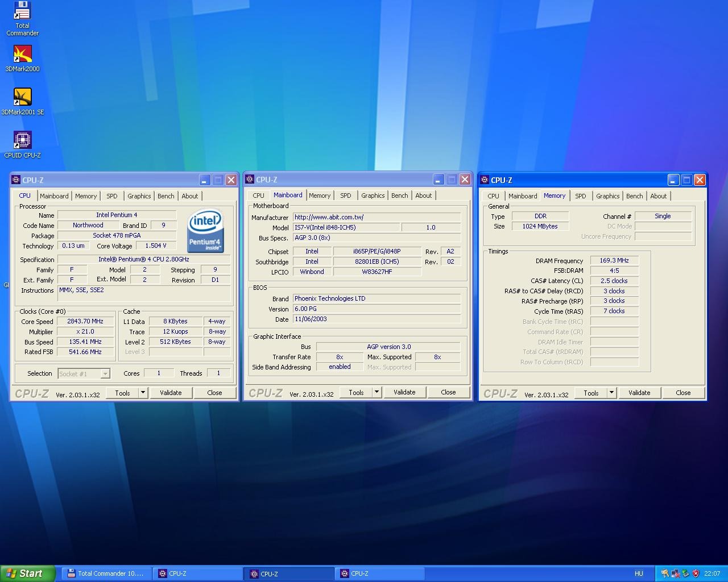728x582 pixels.
Task: Minimize the left CPU-Z window
Action: coord(205,180)
